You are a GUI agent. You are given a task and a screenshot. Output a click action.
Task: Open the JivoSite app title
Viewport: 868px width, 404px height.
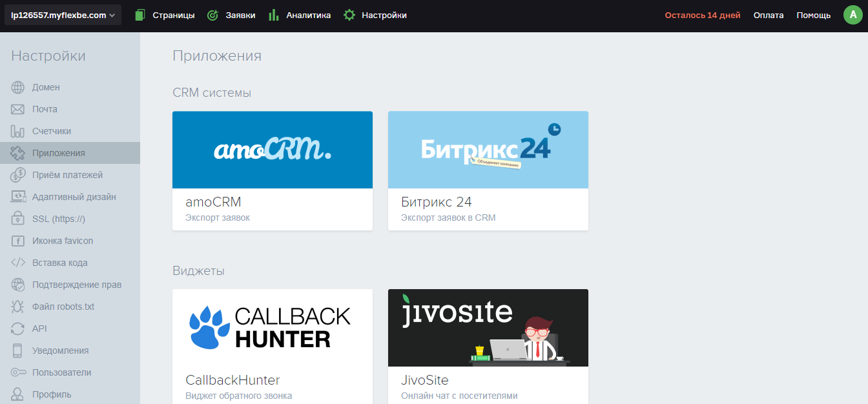(x=425, y=380)
